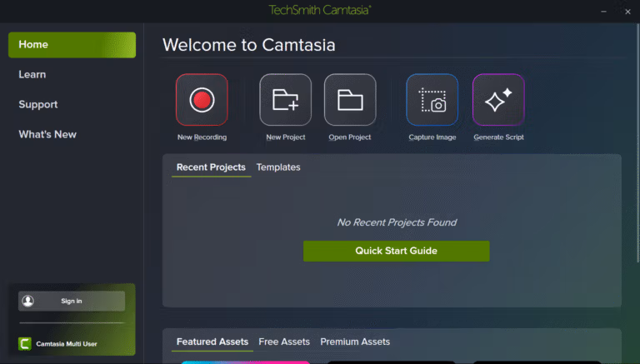The width and height of the screenshot is (640, 364).
Task: Minimize the Camtasia window
Action: point(603,12)
